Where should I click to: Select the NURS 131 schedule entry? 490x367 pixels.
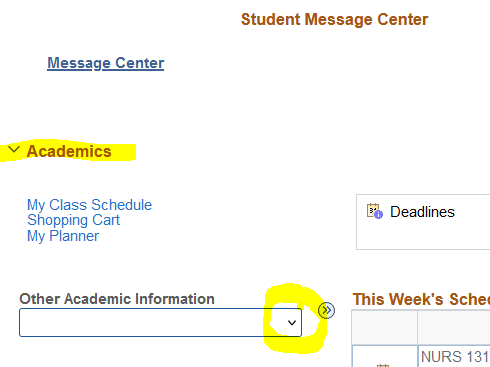coord(455,357)
